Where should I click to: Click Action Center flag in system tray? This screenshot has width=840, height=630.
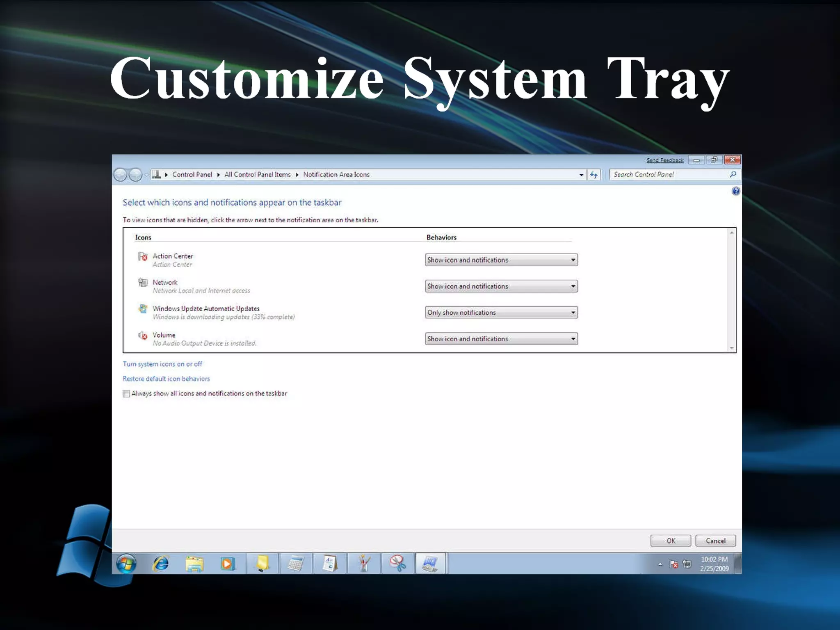coord(673,564)
